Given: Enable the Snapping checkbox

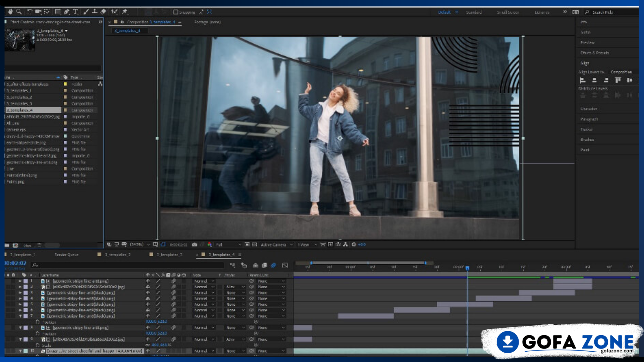Looking at the screenshot, I should tap(175, 12).
